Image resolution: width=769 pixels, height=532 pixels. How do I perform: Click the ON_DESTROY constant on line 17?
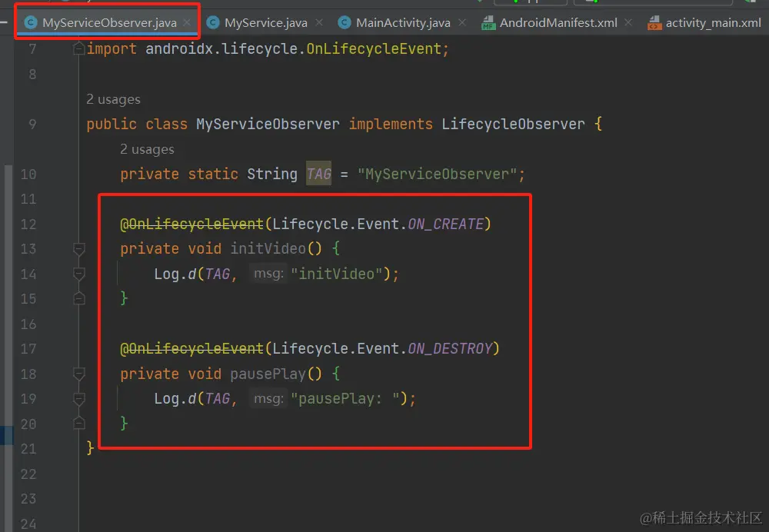450,348
